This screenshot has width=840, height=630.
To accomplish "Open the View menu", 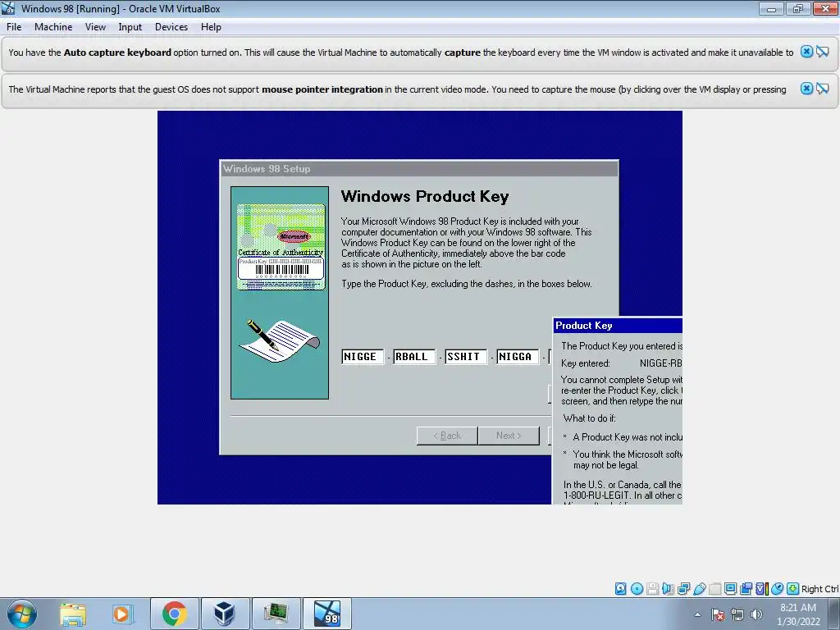I will point(95,27).
